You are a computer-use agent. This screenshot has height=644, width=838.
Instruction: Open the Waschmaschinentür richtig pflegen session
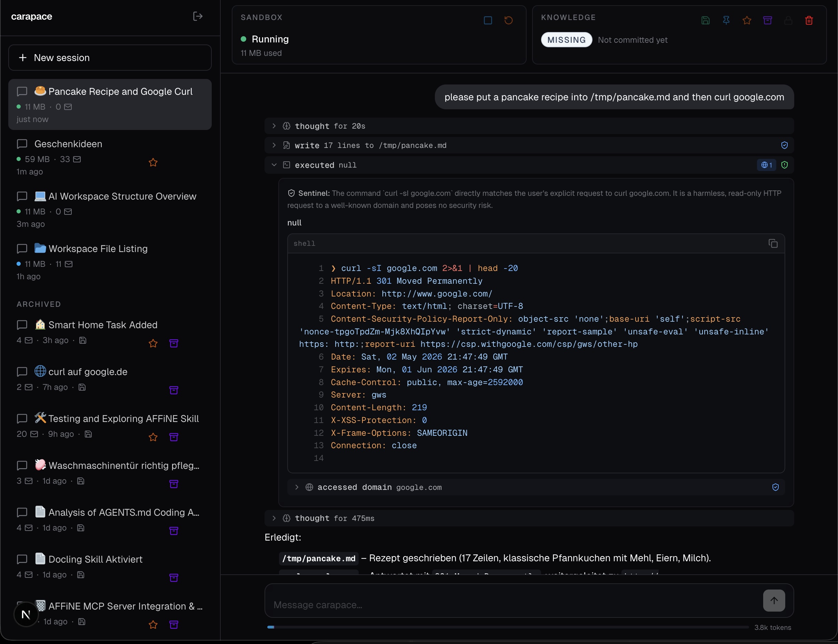(x=110, y=474)
